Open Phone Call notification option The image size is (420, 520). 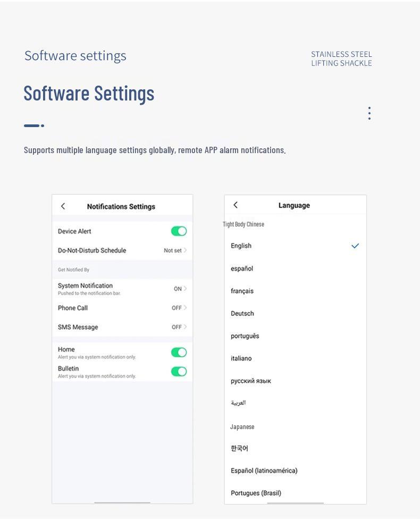122,308
